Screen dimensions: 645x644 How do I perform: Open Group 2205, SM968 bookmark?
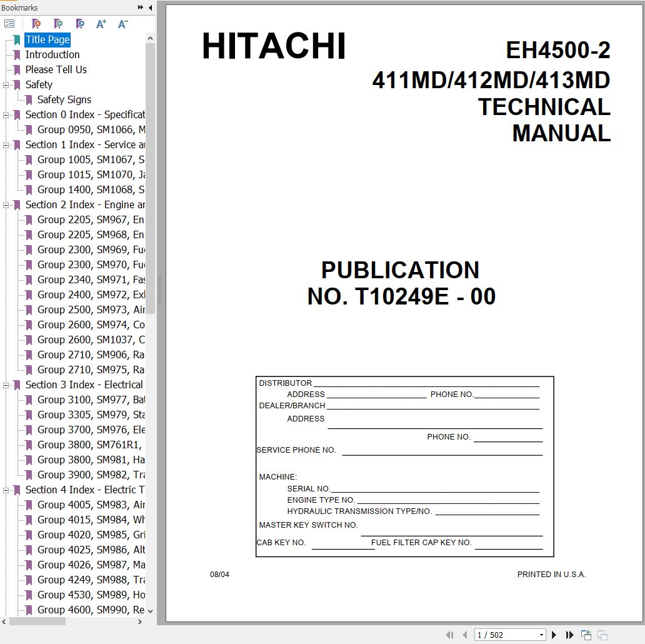point(91,234)
